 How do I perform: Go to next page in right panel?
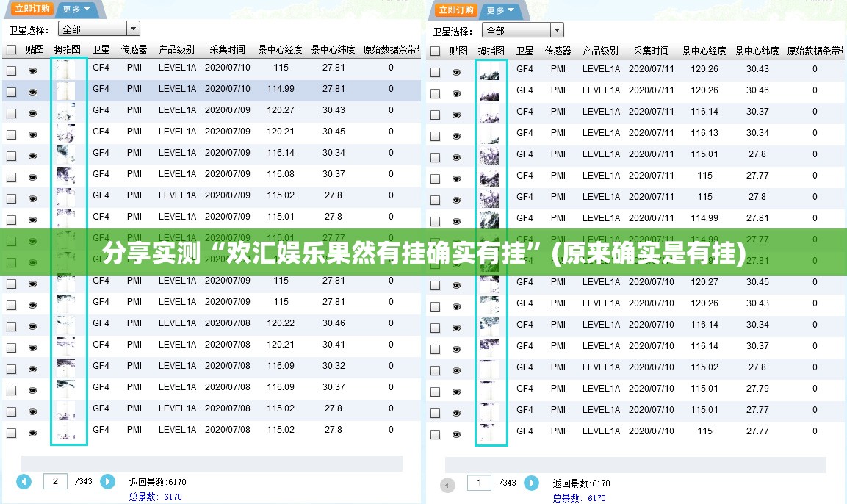coord(531,483)
